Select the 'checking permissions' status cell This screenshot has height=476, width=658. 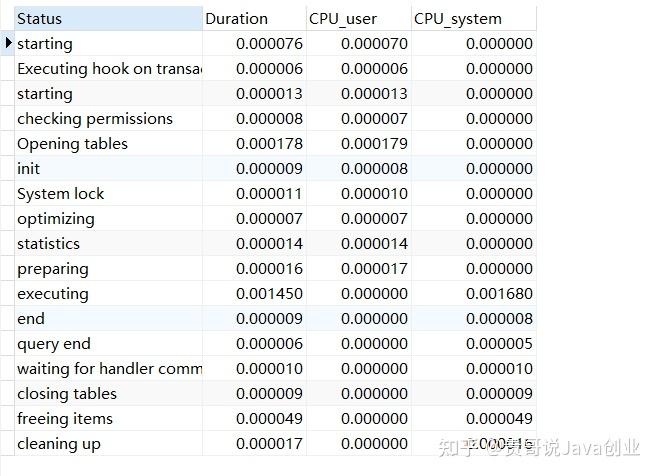95,119
